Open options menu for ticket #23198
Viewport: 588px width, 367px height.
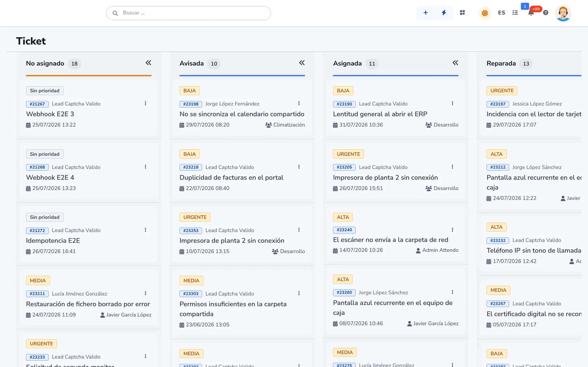[x=299, y=103]
